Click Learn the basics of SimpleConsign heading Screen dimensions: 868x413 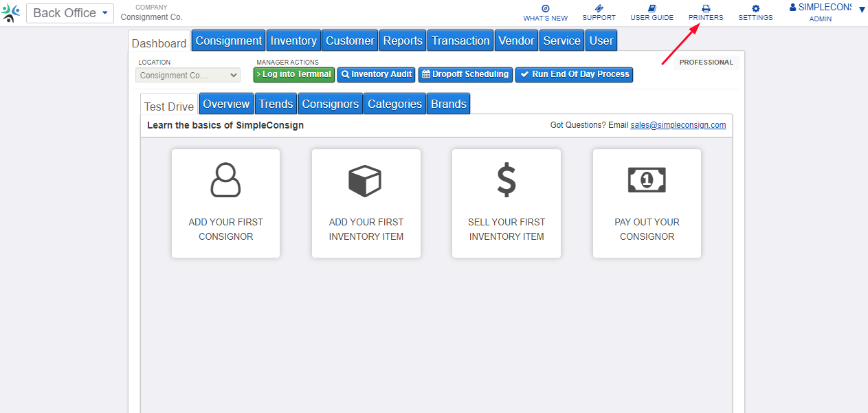point(225,125)
